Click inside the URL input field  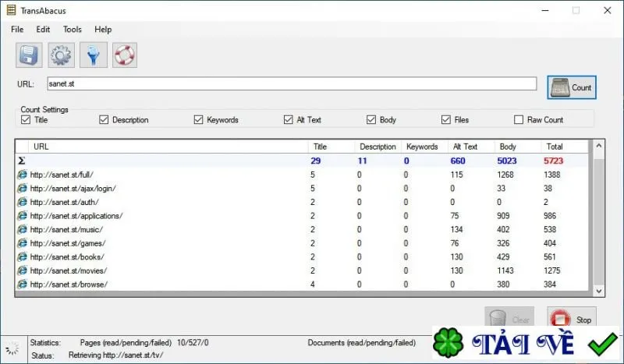[x=292, y=83]
